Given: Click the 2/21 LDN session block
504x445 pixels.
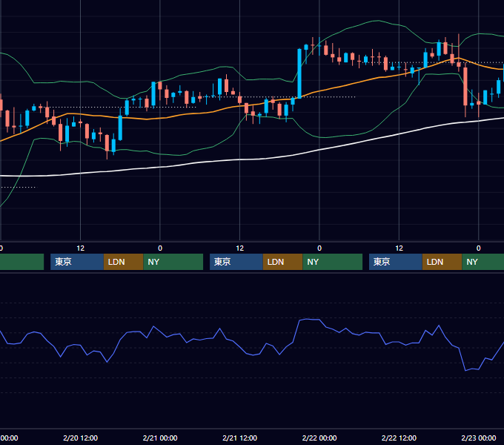Looking at the screenshot, I should pos(283,262).
